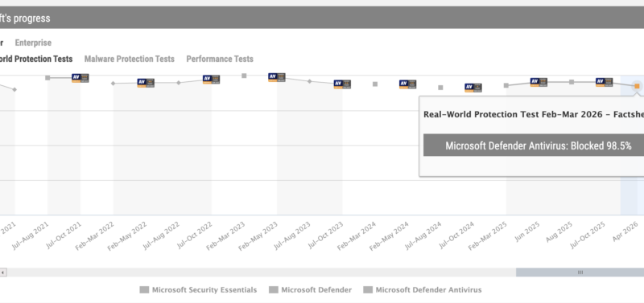Click the AV award badge for Jul-Oct 2023
The image size is (644, 303).
pyautogui.click(x=342, y=84)
